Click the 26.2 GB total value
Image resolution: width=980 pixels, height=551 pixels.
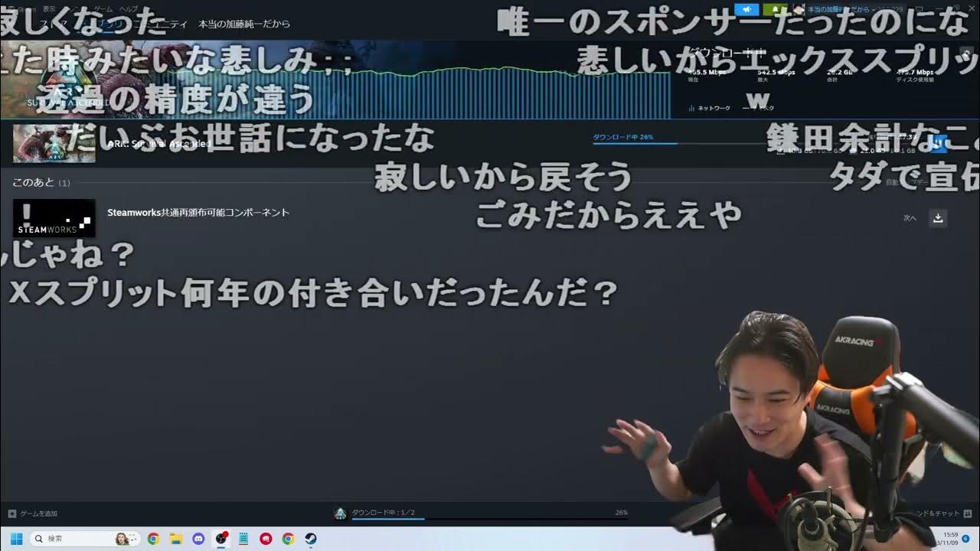[841, 73]
